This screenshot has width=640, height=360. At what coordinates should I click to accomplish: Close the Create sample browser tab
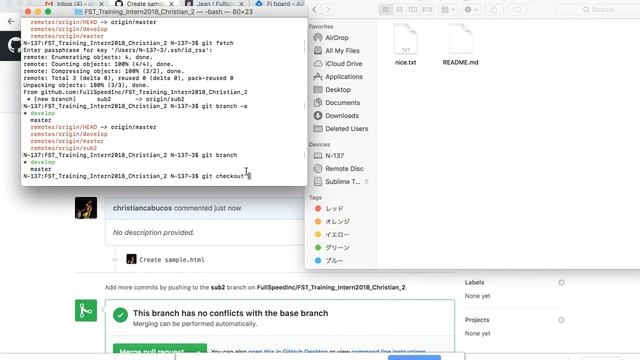[171, 4]
